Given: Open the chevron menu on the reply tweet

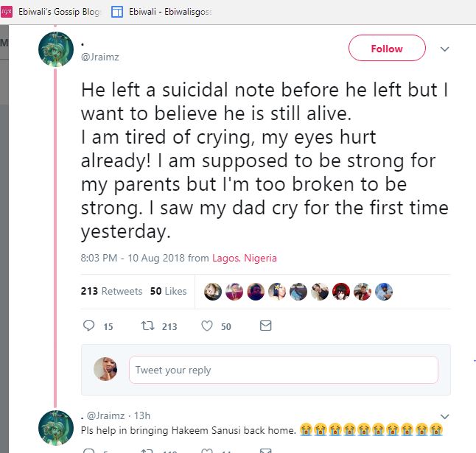Looking at the screenshot, I should point(444,416).
